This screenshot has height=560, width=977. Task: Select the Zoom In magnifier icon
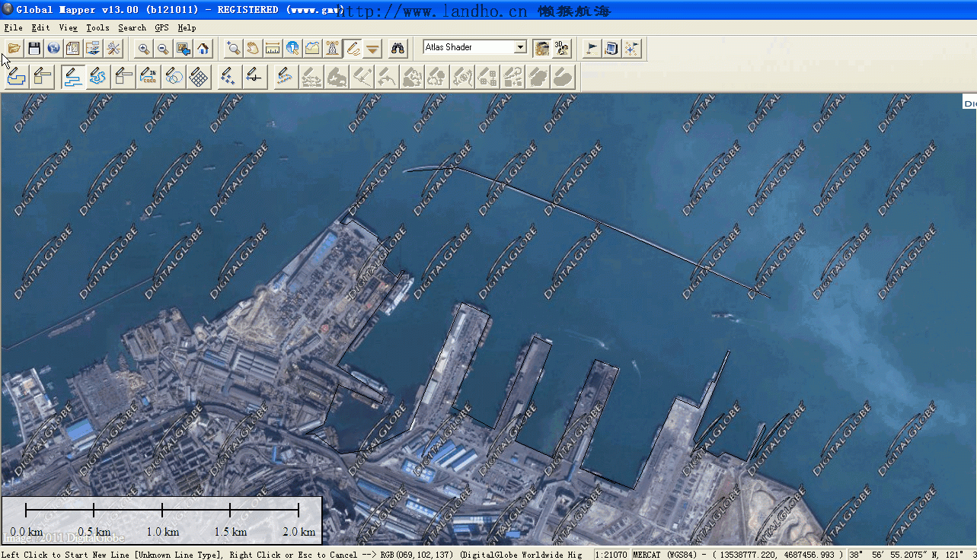(143, 49)
